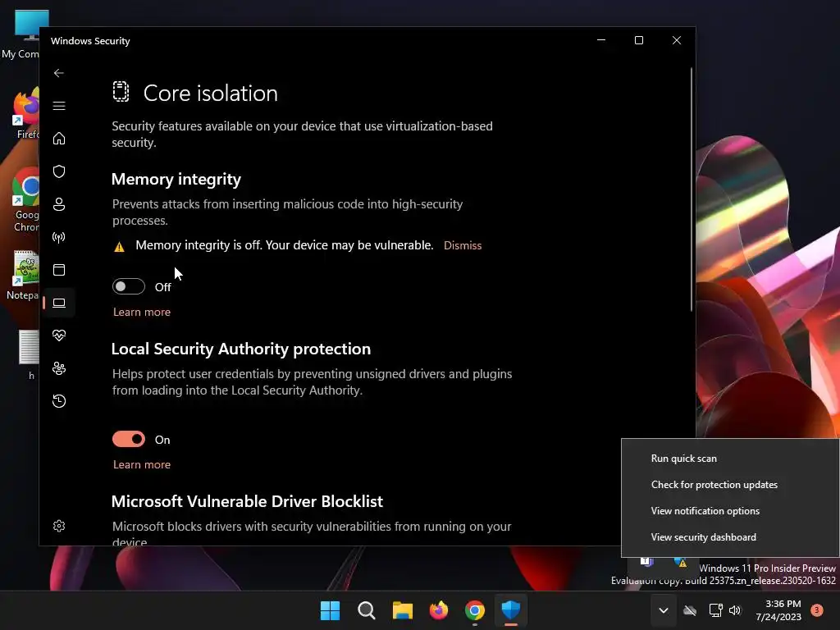Open Family options sidebar icon
This screenshot has height=630, width=840.
pos(59,368)
